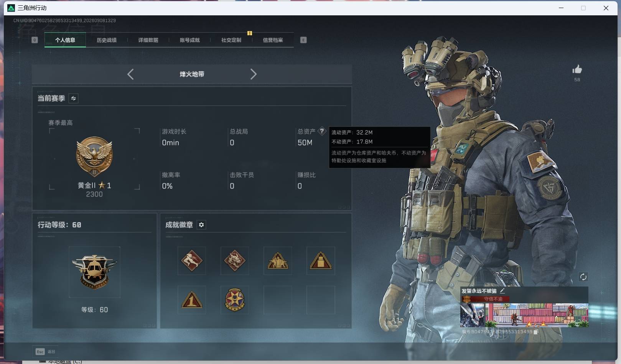Select the soldiers squad triangle badge

[278, 261]
